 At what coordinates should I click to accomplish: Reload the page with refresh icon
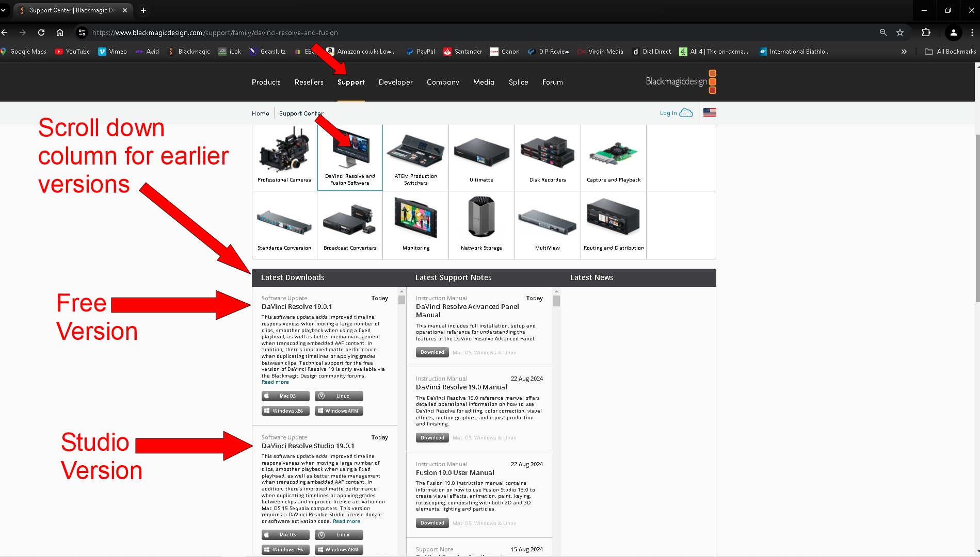point(41,32)
